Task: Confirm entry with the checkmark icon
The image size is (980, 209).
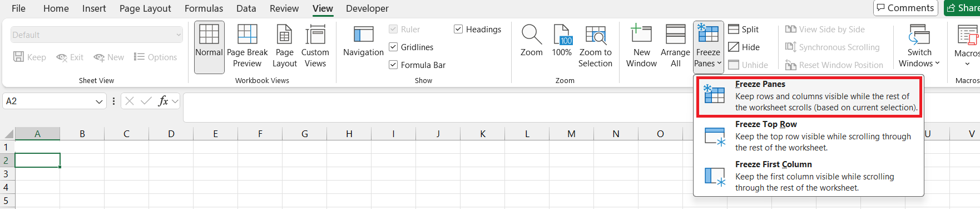Action: tap(146, 101)
